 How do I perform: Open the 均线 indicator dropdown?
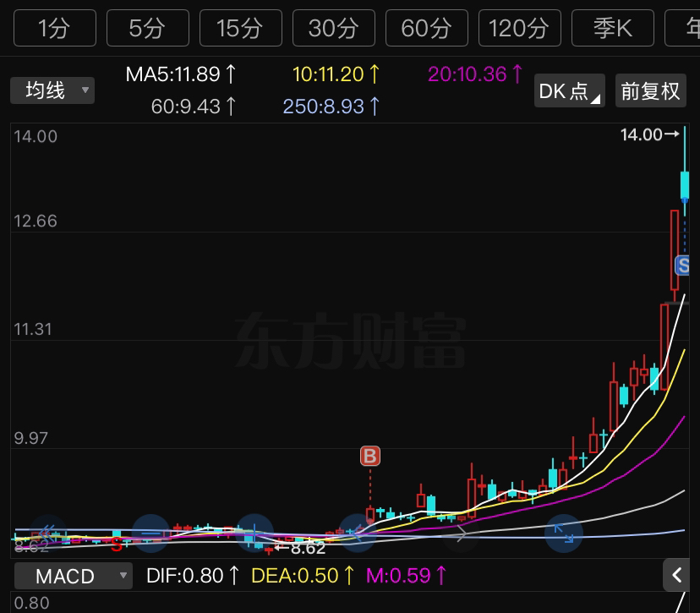(52, 90)
